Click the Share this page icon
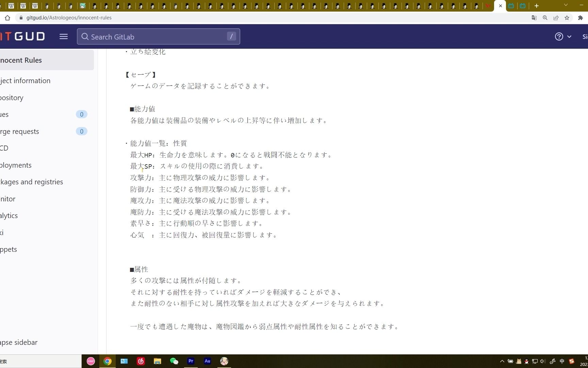The width and height of the screenshot is (588, 368). [x=556, y=18]
